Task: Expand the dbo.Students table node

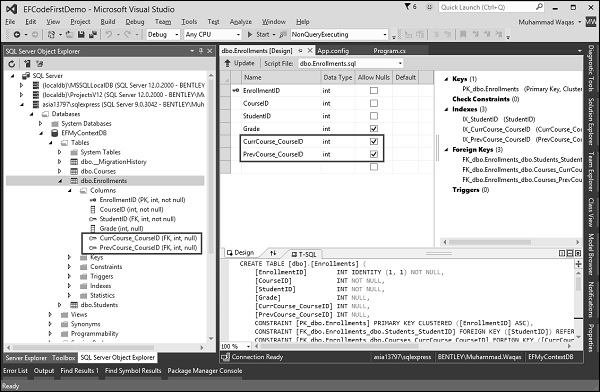Action: [60, 305]
